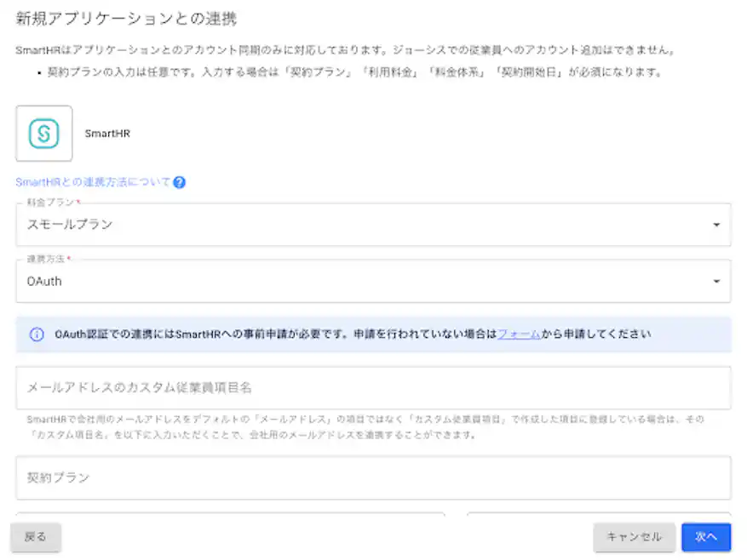Click the SmartHR application logo icon

[43, 131]
